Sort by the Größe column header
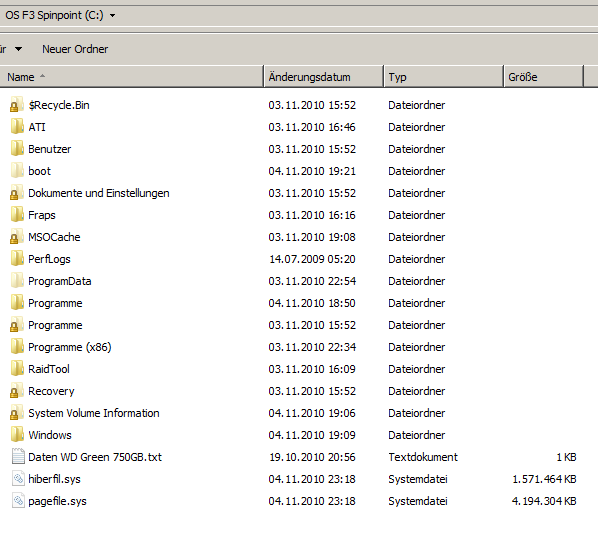Screen dimensions: 598x535 543,77
